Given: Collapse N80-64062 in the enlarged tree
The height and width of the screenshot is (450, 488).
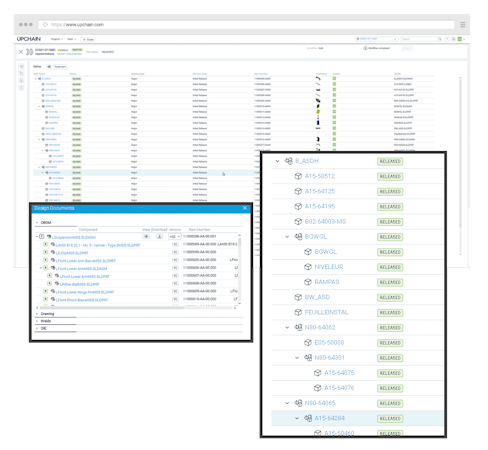Looking at the screenshot, I should coord(287,327).
